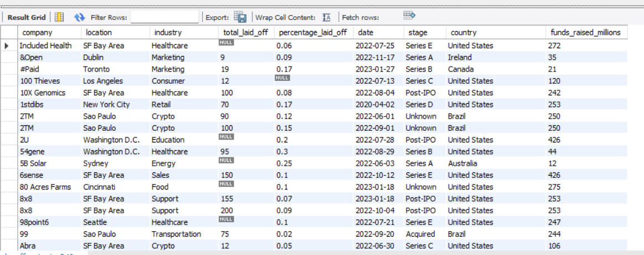Click the funds_raised_millions column header

[x=585, y=33]
